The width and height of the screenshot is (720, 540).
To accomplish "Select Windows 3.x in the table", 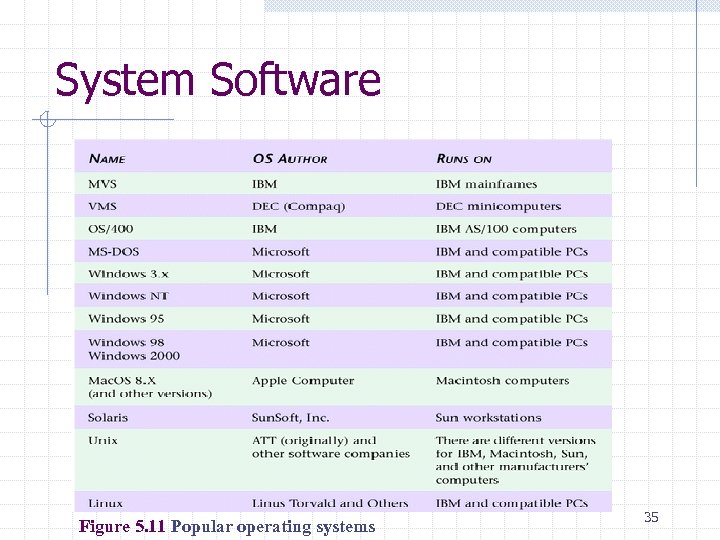I will click(129, 274).
